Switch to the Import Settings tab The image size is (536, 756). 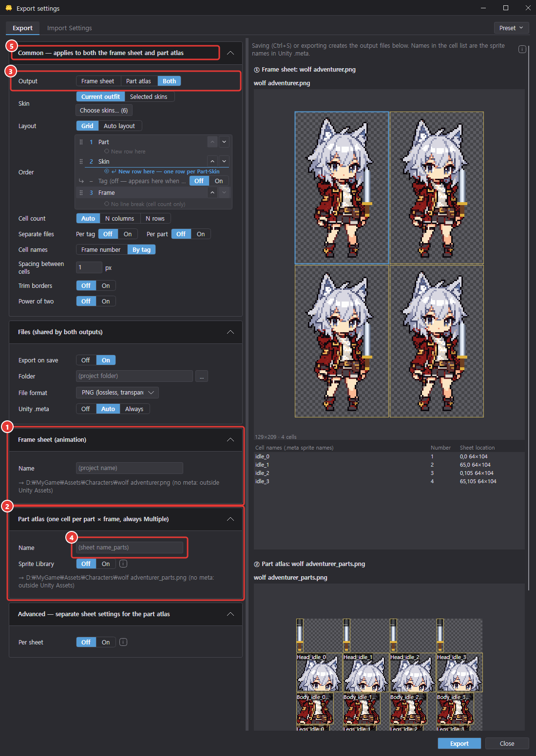tap(69, 28)
